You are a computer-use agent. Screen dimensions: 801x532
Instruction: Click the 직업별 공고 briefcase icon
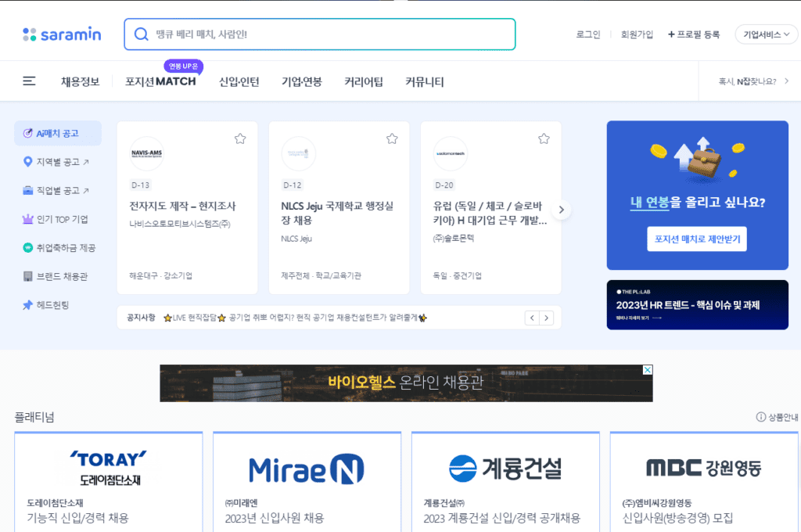(27, 191)
